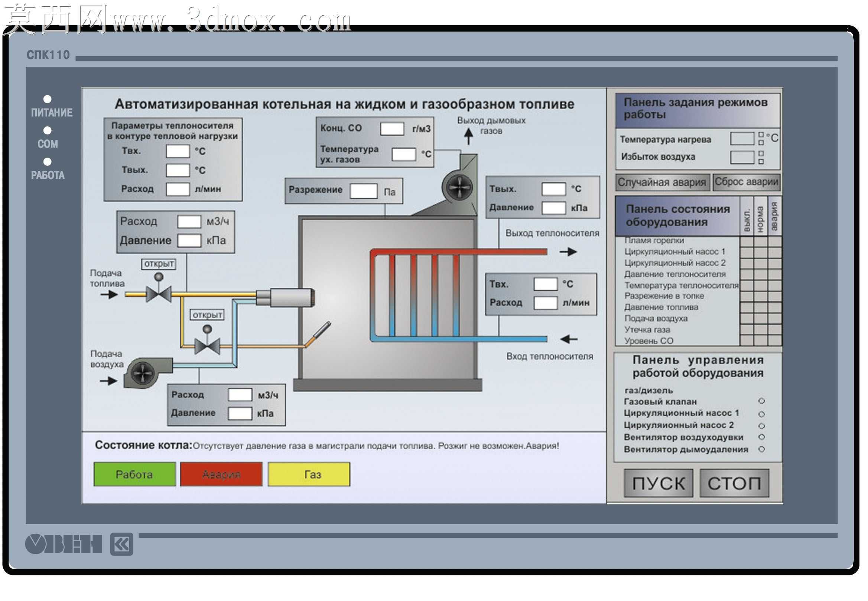The image size is (868, 601).
Task: Click the Случайная авария button
Action: 663,182
